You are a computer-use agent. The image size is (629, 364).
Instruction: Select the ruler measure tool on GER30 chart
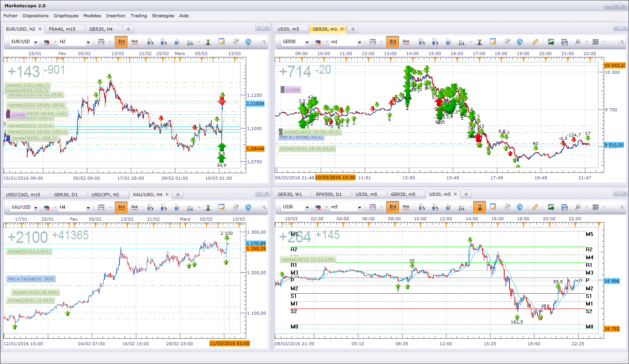[x=535, y=42]
